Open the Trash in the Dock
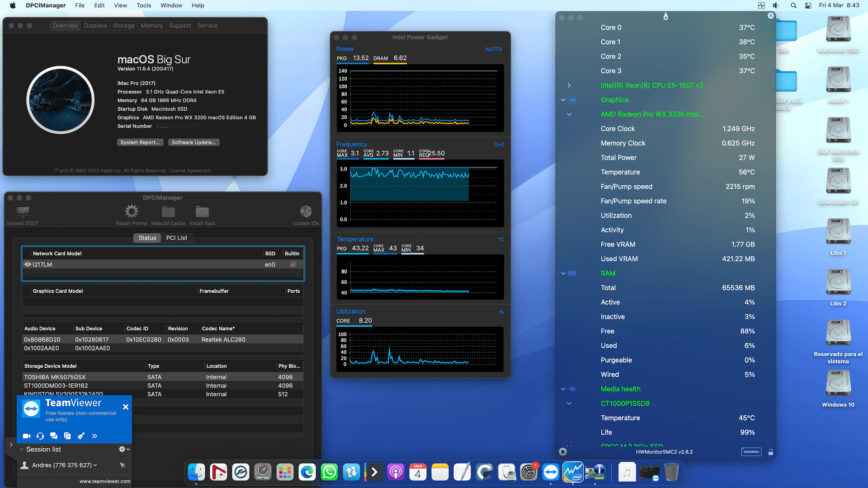This screenshot has width=868, height=488. tap(672, 473)
